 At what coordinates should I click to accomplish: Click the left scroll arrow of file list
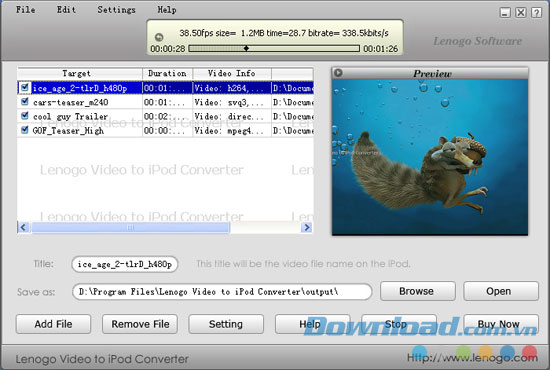[x=23, y=227]
